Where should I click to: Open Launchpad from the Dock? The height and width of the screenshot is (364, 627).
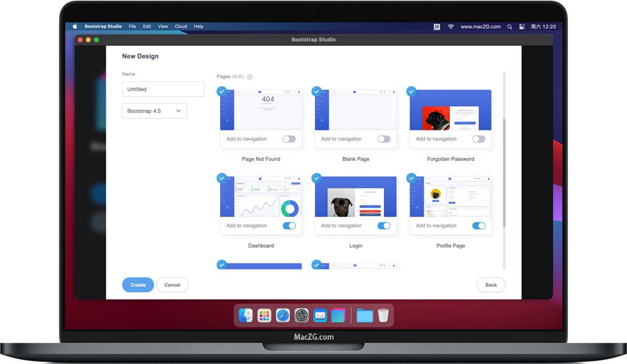point(264,316)
